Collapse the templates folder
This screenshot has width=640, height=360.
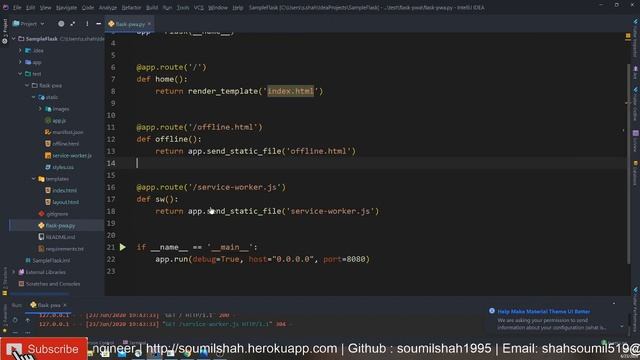[34, 179]
